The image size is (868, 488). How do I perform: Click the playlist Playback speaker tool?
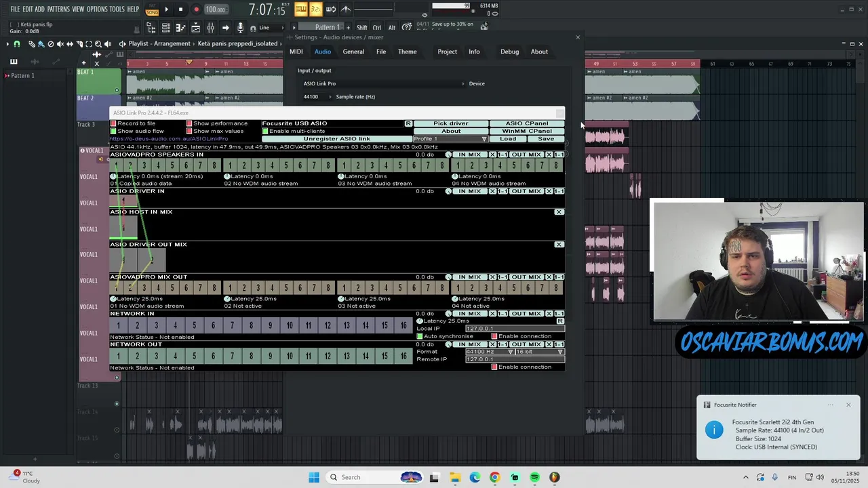(x=108, y=44)
